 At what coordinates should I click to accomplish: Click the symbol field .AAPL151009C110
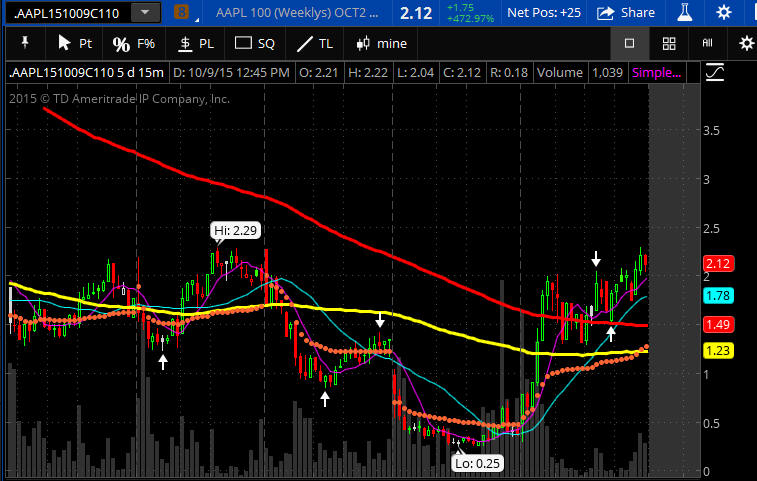coord(68,13)
